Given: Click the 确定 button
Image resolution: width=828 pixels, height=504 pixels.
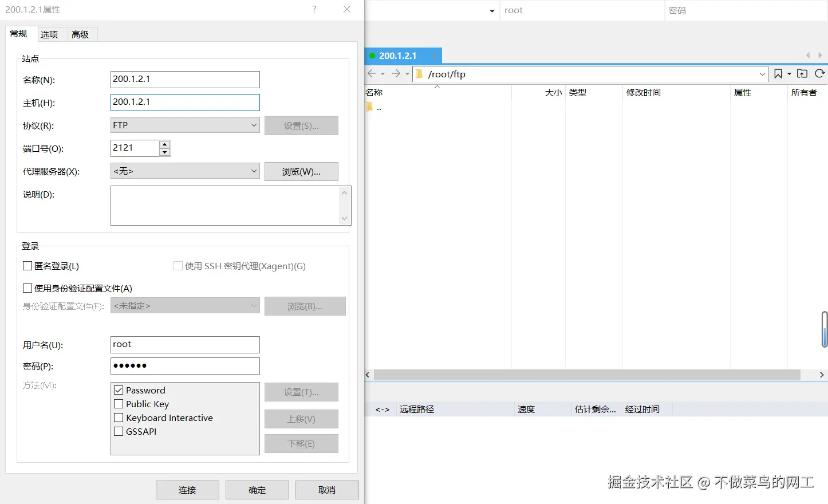Looking at the screenshot, I should 257,490.
